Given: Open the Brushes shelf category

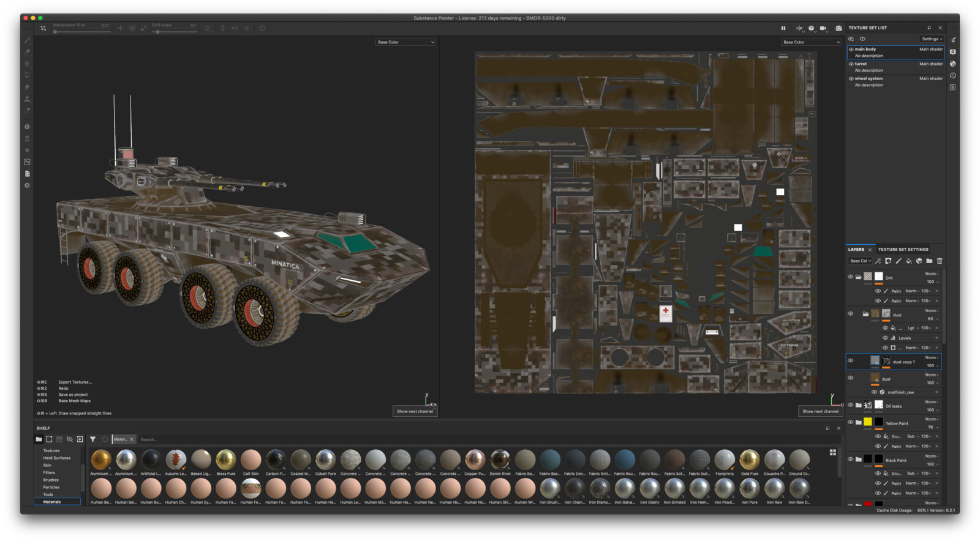Looking at the screenshot, I should (51, 480).
